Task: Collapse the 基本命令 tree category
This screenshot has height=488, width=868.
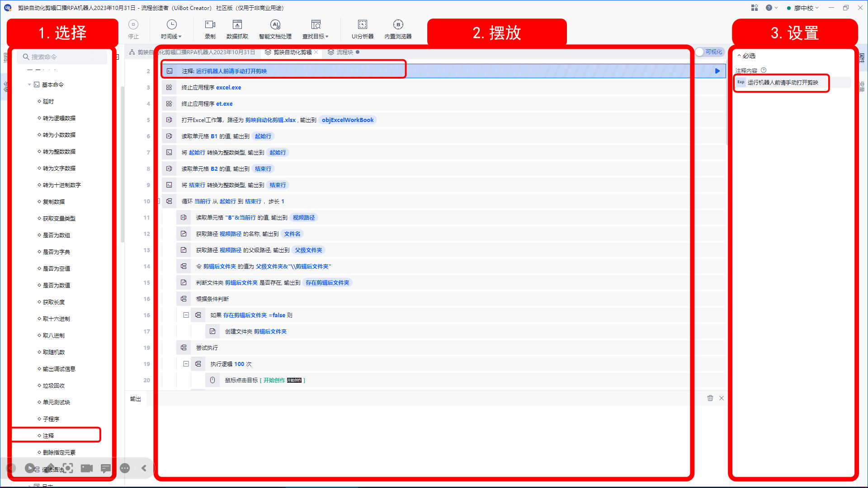Action: coord(29,84)
